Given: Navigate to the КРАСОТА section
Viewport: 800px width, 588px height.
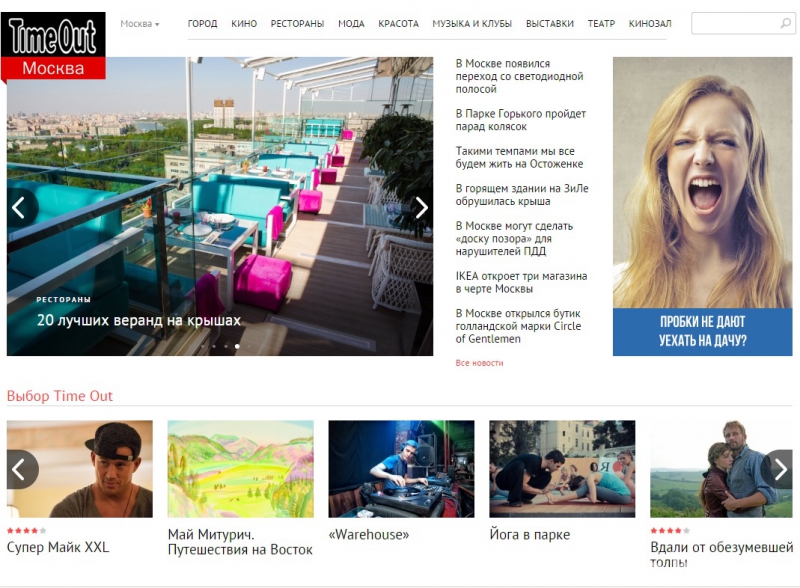Looking at the screenshot, I should 398,24.
